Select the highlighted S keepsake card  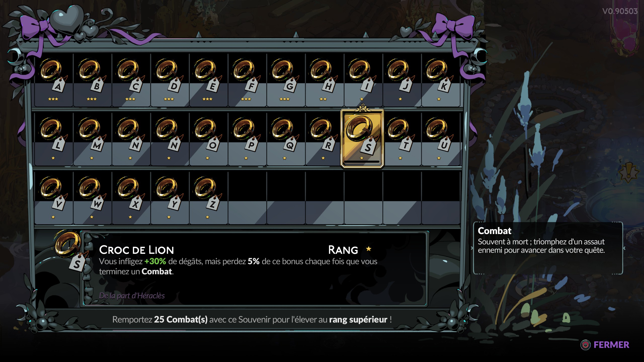[x=362, y=139]
